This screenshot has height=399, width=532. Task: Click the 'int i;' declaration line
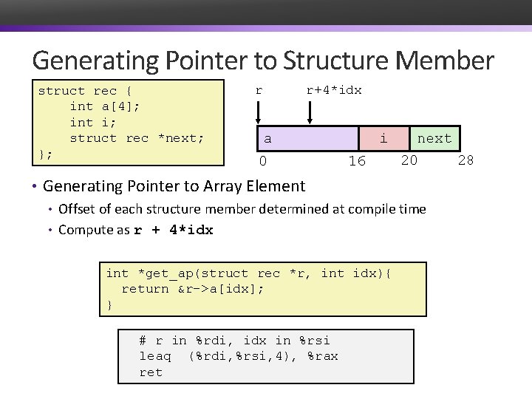[92, 123]
